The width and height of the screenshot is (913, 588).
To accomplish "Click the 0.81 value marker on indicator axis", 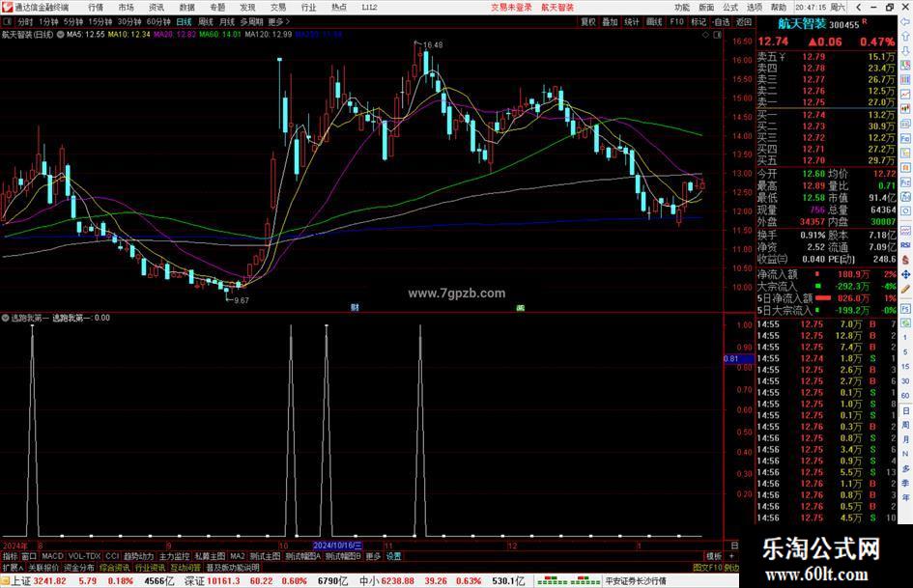I will pyautogui.click(x=739, y=358).
